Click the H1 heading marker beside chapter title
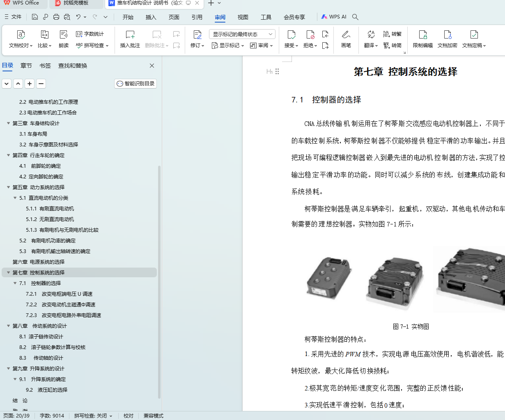Image resolution: width=505 pixels, height=420 pixels. 269,71
